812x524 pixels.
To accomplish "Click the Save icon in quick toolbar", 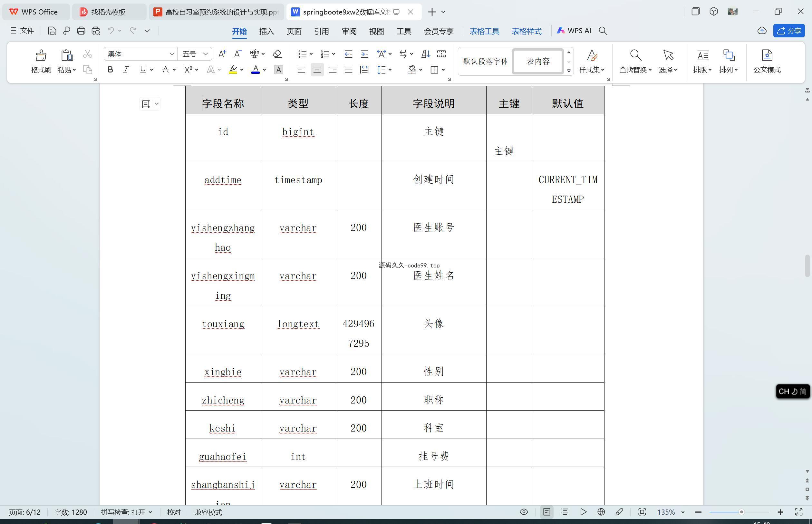I will tap(52, 31).
